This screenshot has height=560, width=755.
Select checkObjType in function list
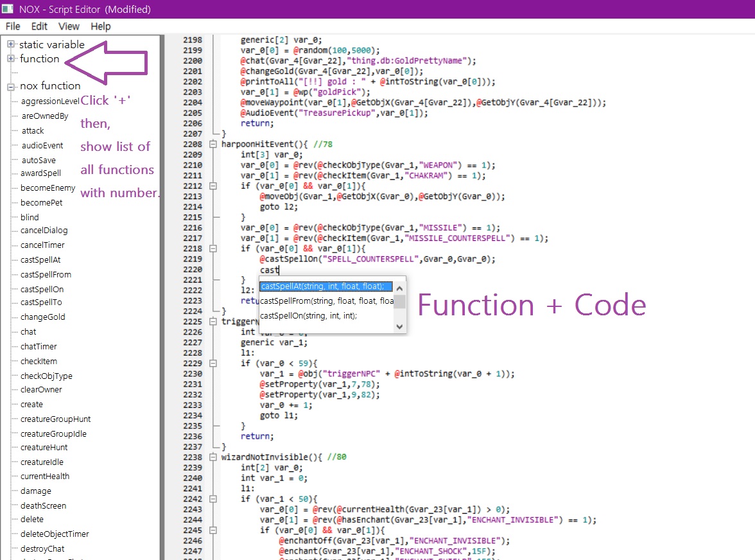46,376
